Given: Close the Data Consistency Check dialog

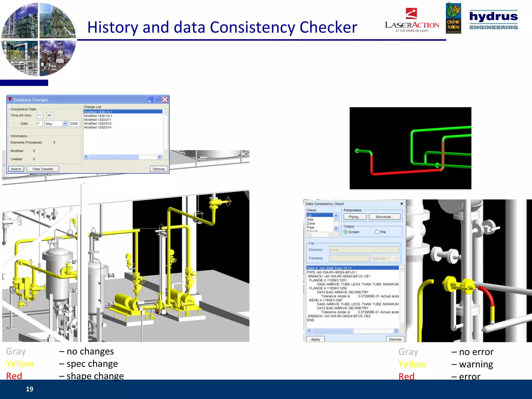Looking at the screenshot, I should (402, 204).
